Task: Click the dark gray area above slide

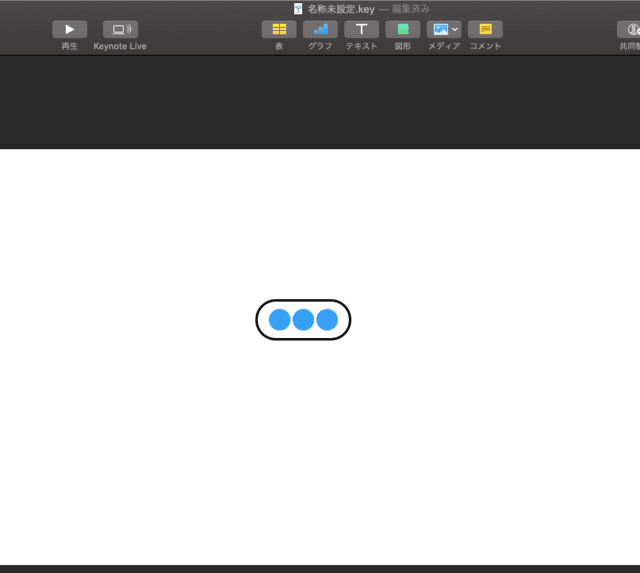Action: (x=320, y=100)
